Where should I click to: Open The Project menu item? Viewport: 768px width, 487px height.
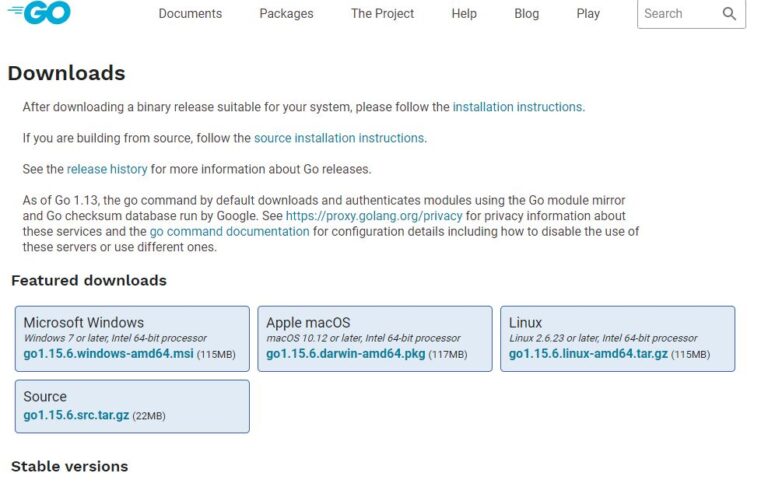point(382,14)
